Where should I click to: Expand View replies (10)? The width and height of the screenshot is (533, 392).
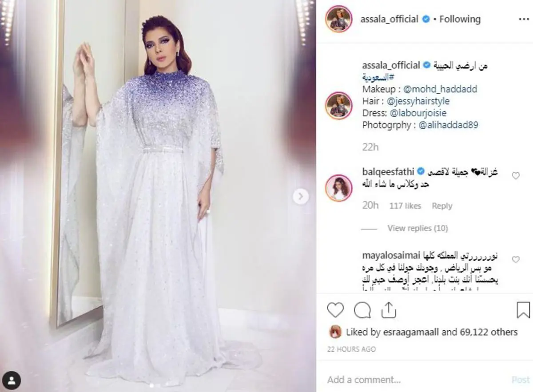click(418, 228)
